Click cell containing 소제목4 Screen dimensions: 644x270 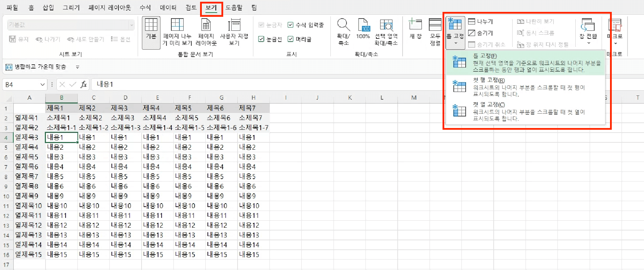coord(158,118)
